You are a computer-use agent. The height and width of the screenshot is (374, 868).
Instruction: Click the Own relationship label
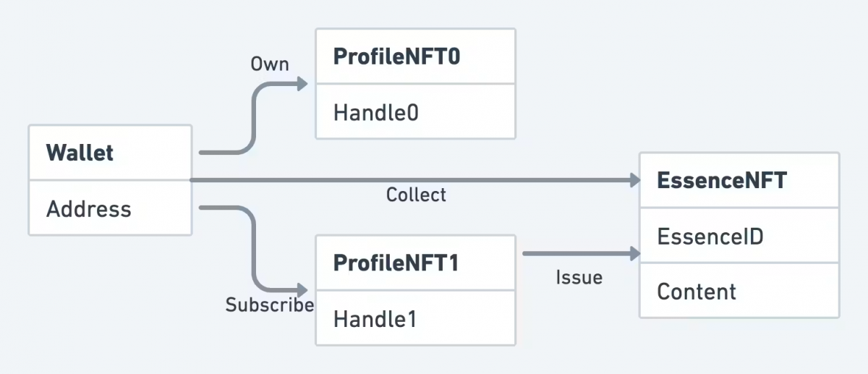pos(269,64)
